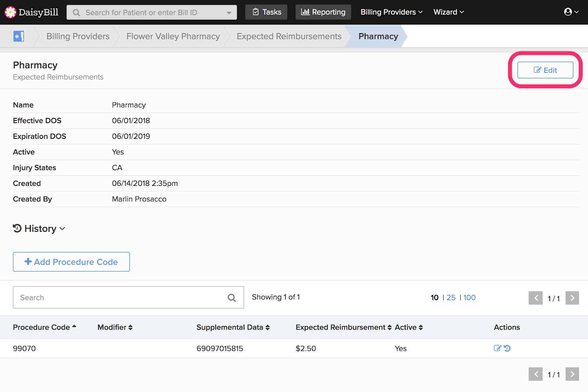This screenshot has width=588, height=392.
Task: Sort by Active column
Action: 409,327
